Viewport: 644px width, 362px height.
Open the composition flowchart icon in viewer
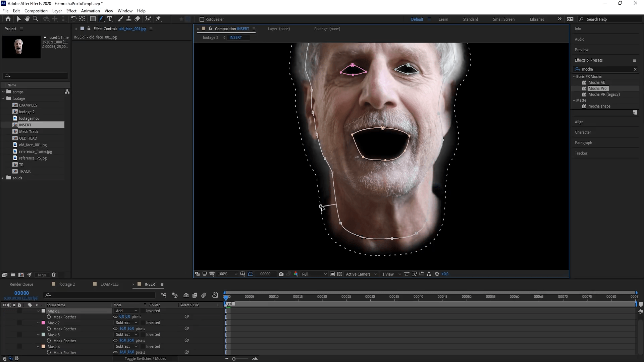[429, 274]
